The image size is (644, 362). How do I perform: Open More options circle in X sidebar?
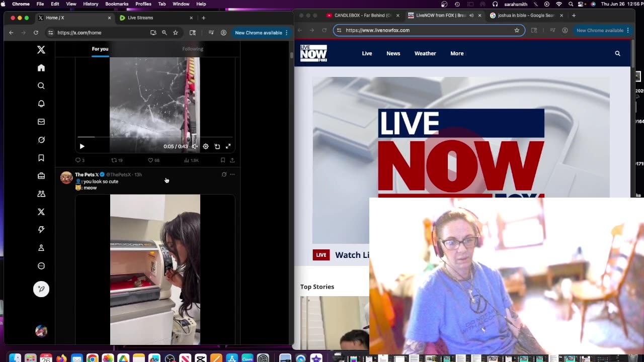(x=41, y=266)
